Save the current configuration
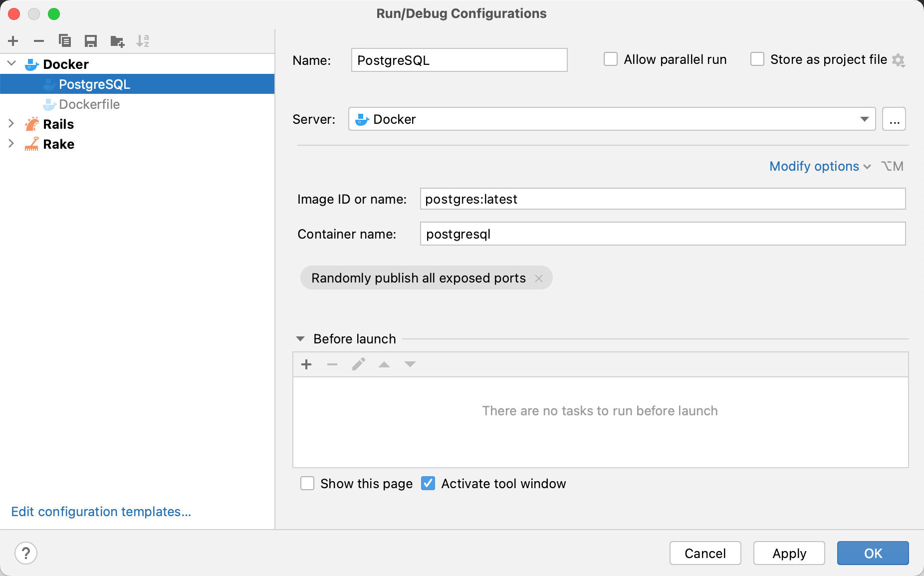 coord(91,41)
